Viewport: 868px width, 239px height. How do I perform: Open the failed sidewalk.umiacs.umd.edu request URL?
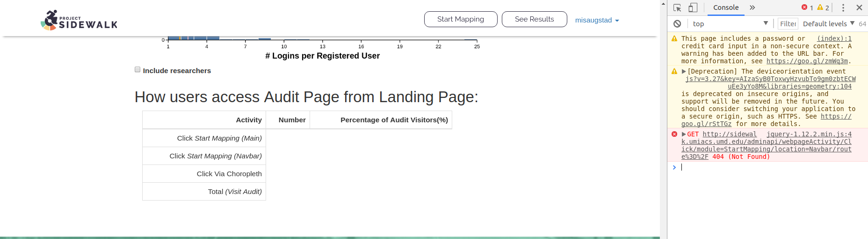767,145
